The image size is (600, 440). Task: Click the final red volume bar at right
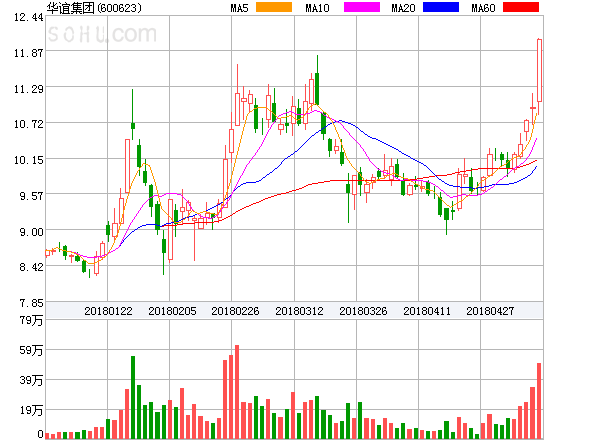(x=539, y=401)
